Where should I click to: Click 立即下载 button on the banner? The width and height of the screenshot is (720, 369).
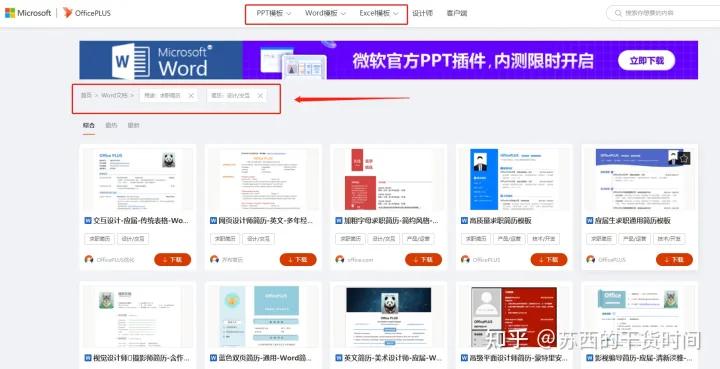click(x=646, y=60)
